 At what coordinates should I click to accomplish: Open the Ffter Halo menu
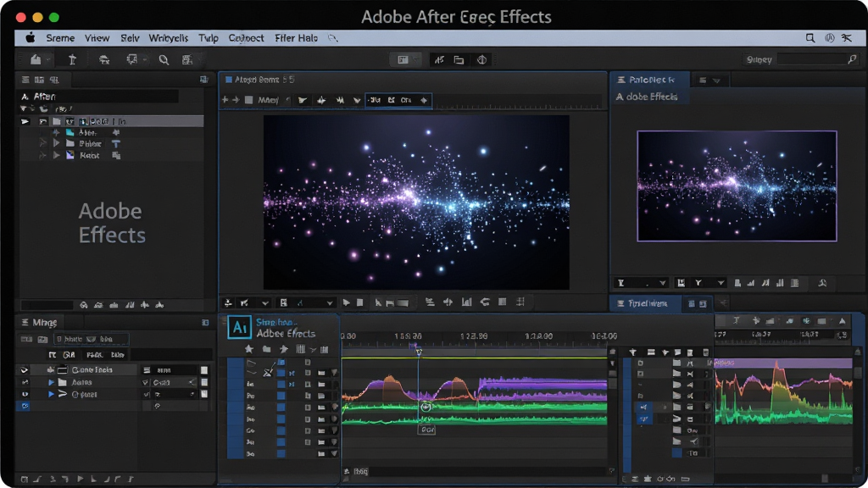[296, 37]
